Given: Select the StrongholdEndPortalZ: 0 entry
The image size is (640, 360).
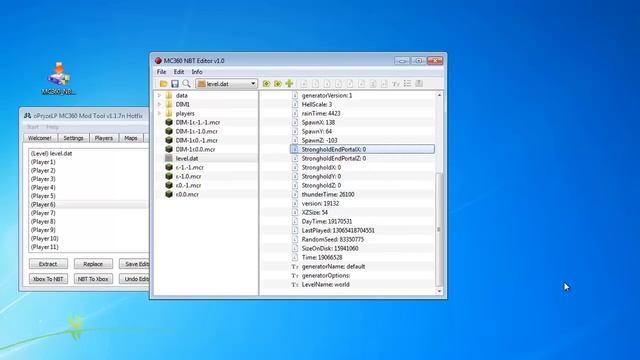Looking at the screenshot, I should [334, 158].
